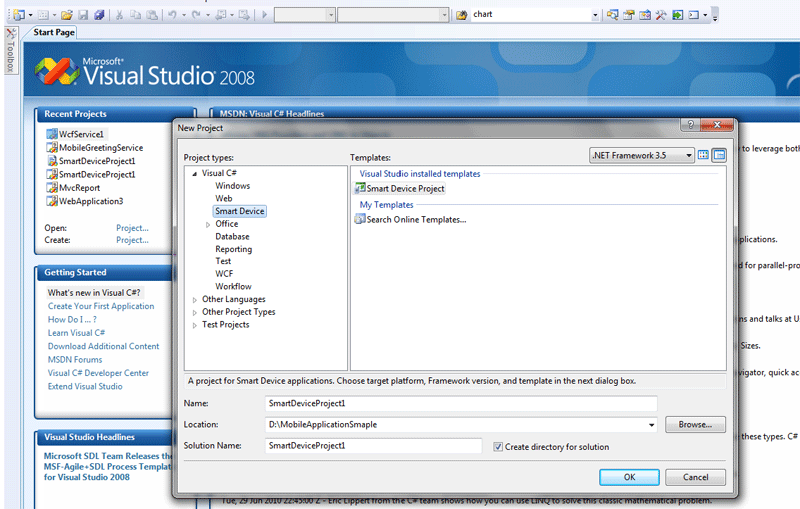Open the Location path dropdown arrow

pos(652,425)
